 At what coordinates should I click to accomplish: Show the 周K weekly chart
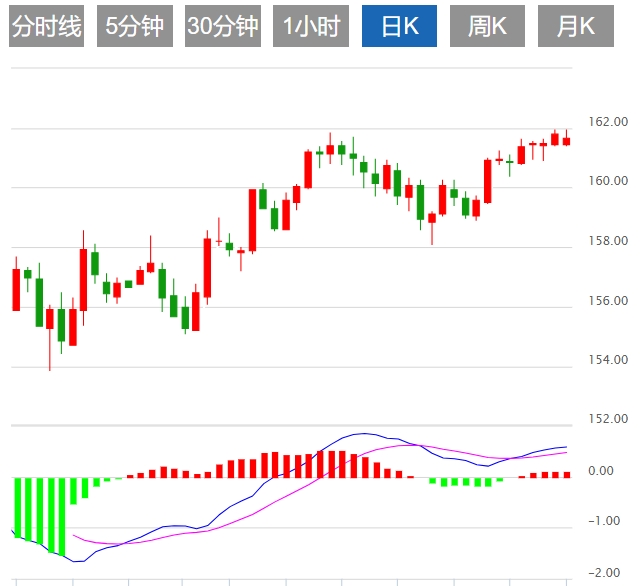(487, 26)
